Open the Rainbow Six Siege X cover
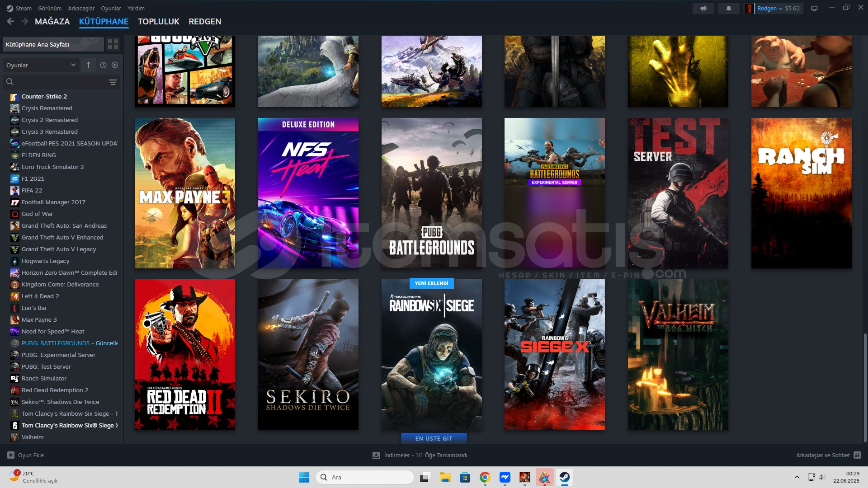The width and height of the screenshot is (868, 488). pos(555,354)
